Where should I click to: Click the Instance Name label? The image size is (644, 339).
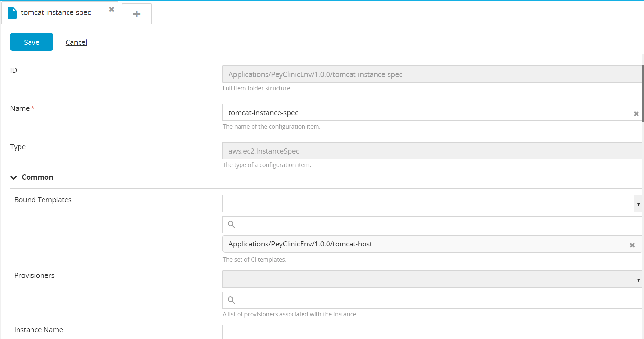pyautogui.click(x=39, y=330)
